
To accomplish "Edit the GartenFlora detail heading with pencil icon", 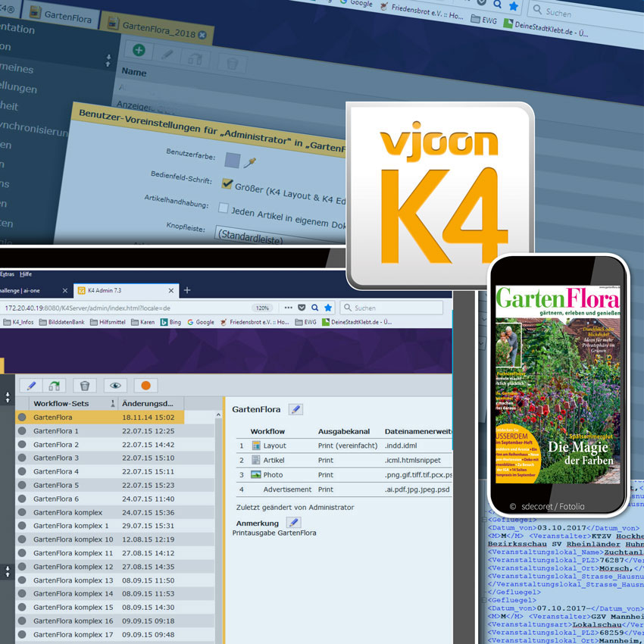I will (295, 409).
